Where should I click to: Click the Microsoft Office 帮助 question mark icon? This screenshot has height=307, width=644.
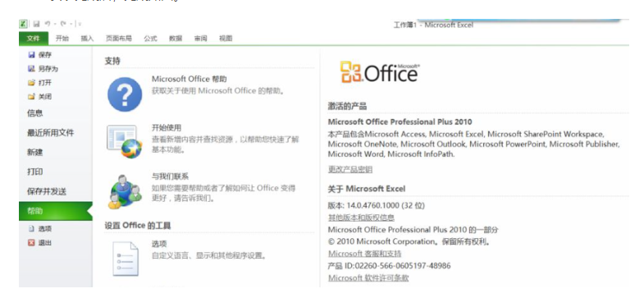125,94
